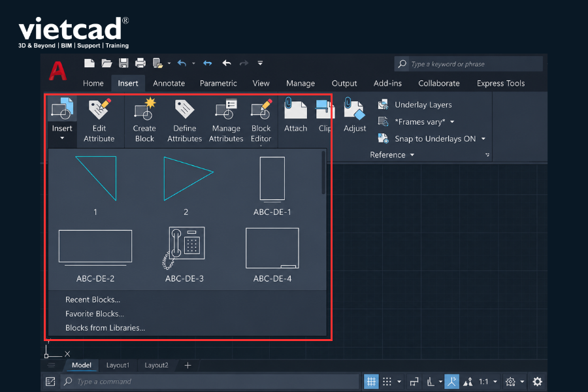Screen dimensions: 588x392
Task: Open the Edit Attribute tool
Action: pos(99,120)
